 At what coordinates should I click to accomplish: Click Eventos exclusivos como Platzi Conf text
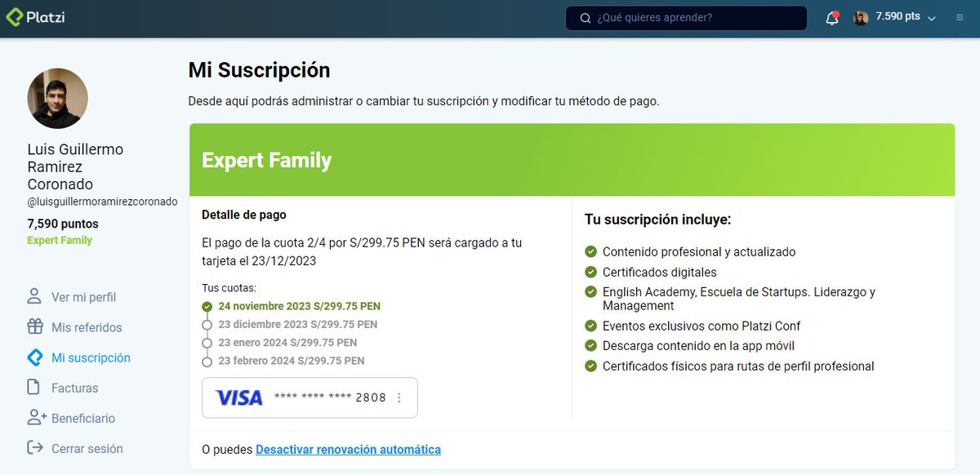(702, 326)
